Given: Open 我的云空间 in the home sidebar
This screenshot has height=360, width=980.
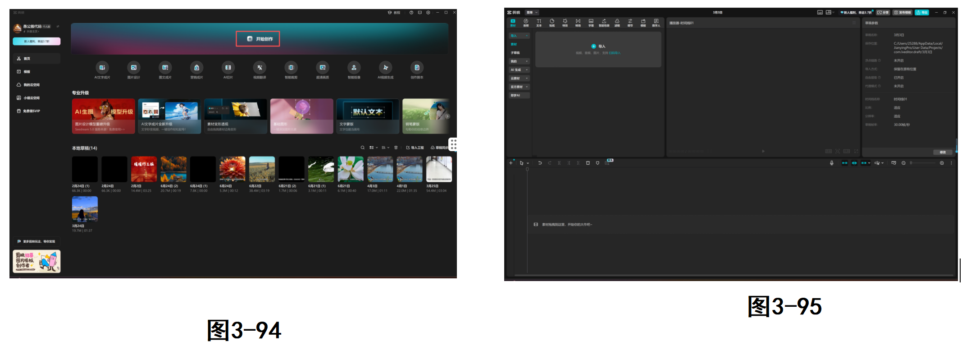Looking at the screenshot, I should click(x=36, y=85).
